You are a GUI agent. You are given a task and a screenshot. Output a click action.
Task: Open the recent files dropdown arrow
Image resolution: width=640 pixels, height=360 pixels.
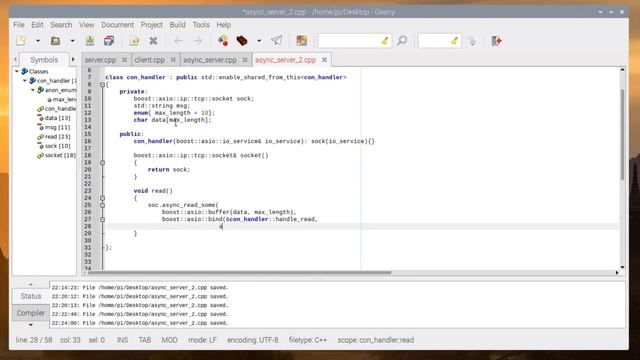pos(72,41)
